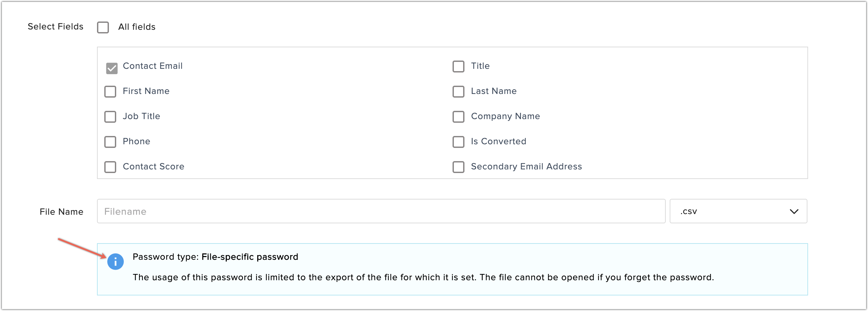Click the All fields label

136,27
